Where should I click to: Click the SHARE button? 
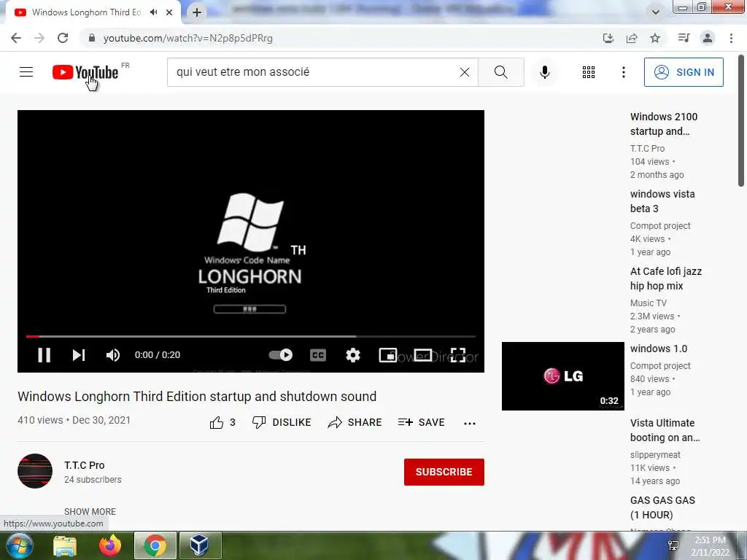point(355,422)
